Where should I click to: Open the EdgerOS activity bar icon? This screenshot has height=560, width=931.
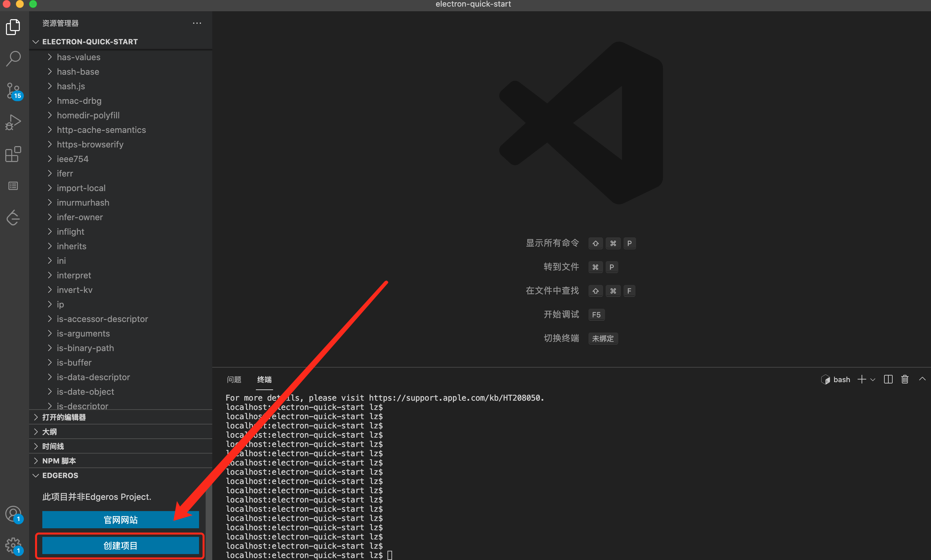click(13, 218)
